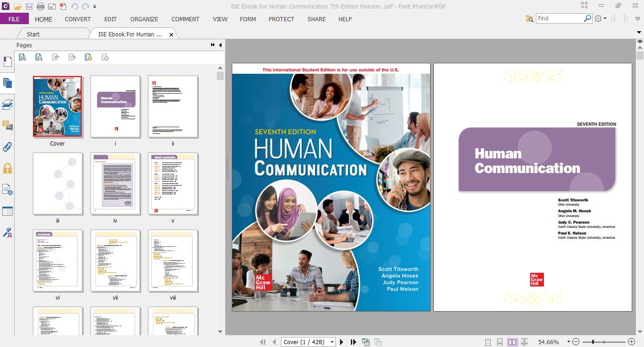Insert pages using the thumbnail toolbar icon

click(x=88, y=57)
